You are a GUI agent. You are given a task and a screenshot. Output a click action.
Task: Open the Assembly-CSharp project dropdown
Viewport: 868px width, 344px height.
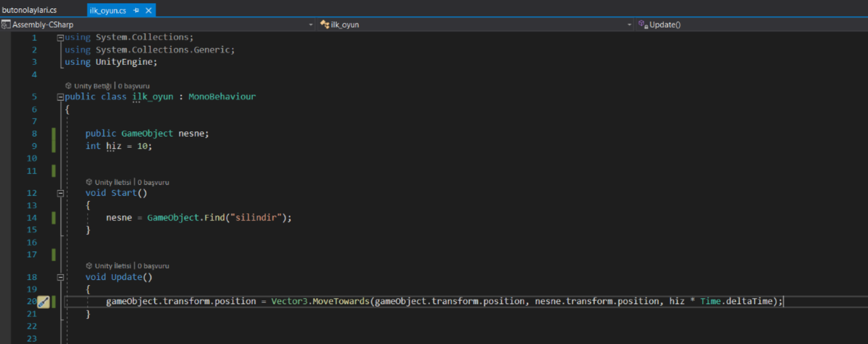pos(310,24)
